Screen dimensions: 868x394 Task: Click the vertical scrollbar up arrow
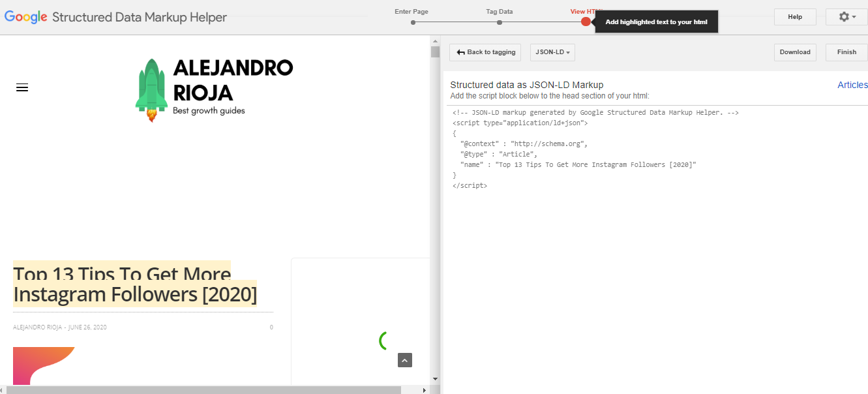(x=435, y=42)
